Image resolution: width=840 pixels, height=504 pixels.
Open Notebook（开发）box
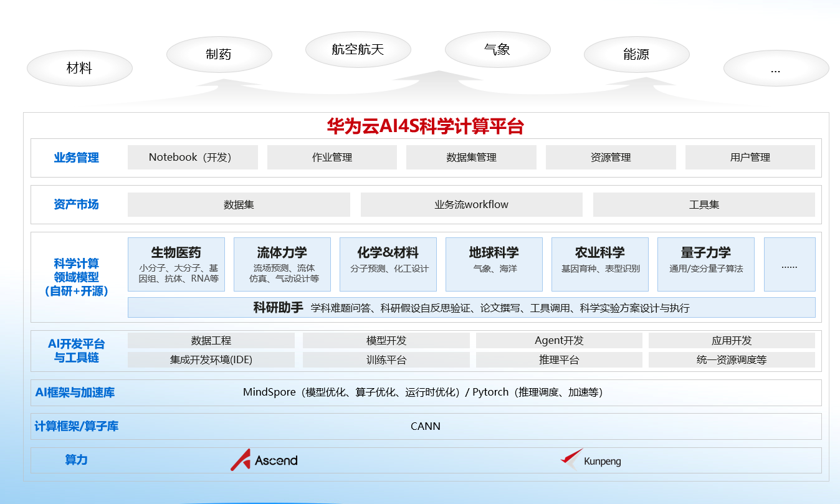point(193,157)
